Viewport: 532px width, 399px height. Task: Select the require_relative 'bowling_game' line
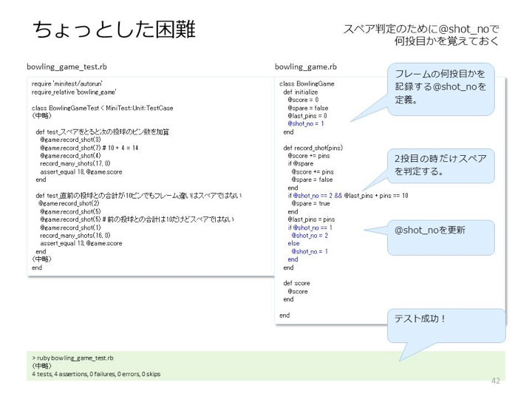[74, 92]
